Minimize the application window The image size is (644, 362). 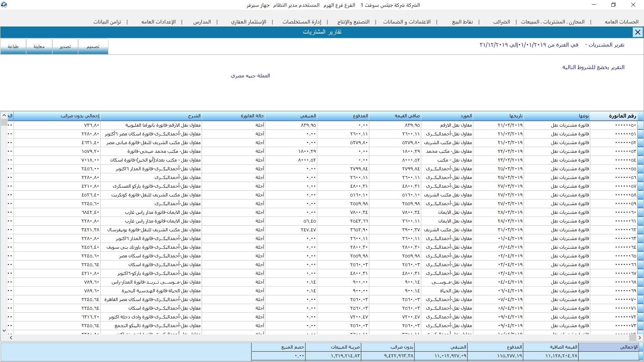tap(594, 5)
